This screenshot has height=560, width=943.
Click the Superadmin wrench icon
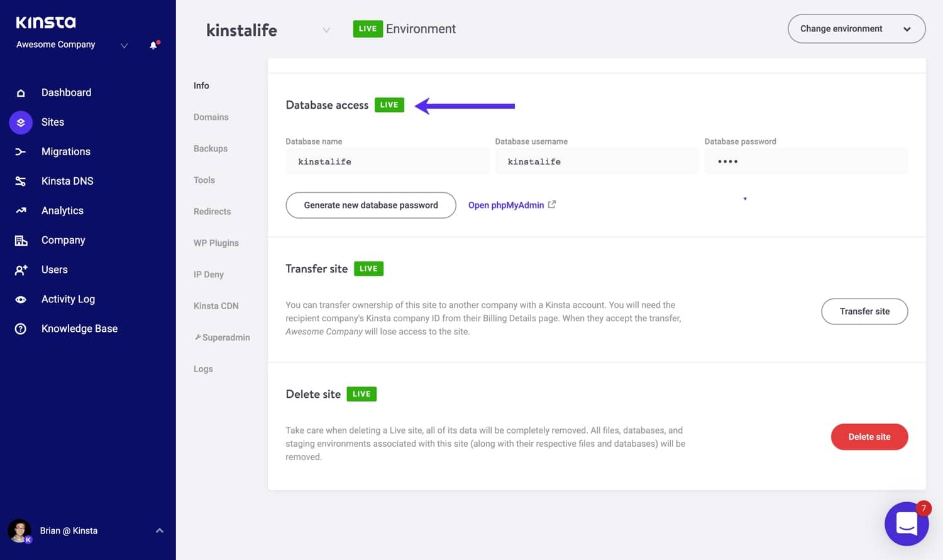click(x=197, y=338)
